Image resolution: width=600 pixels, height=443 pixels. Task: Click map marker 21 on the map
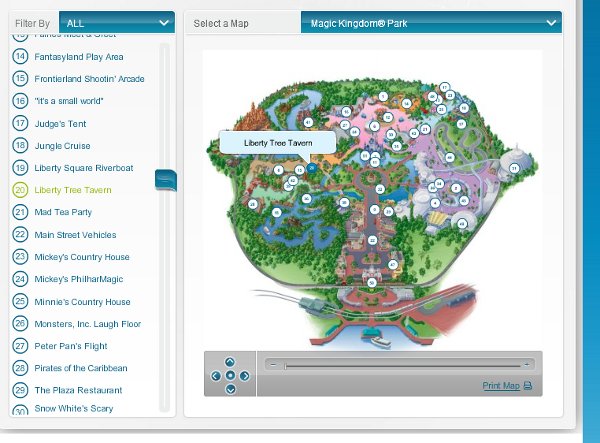pyautogui.click(x=425, y=129)
